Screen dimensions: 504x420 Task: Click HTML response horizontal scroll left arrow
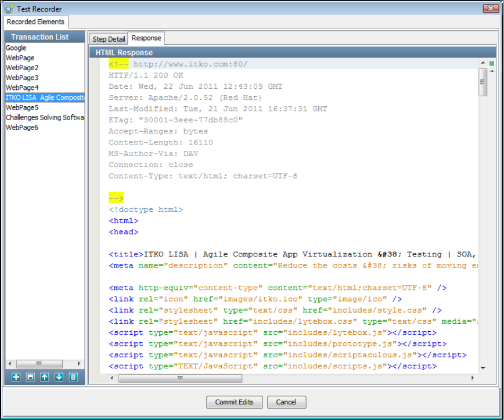click(x=112, y=378)
